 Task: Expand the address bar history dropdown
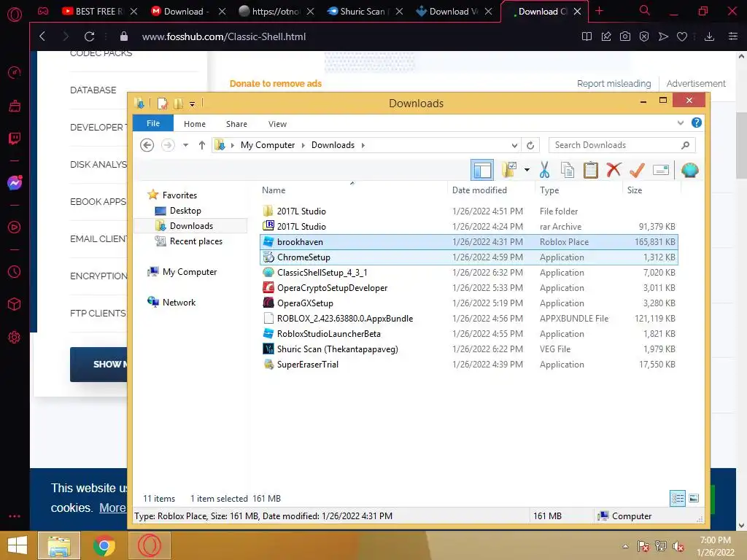click(514, 145)
